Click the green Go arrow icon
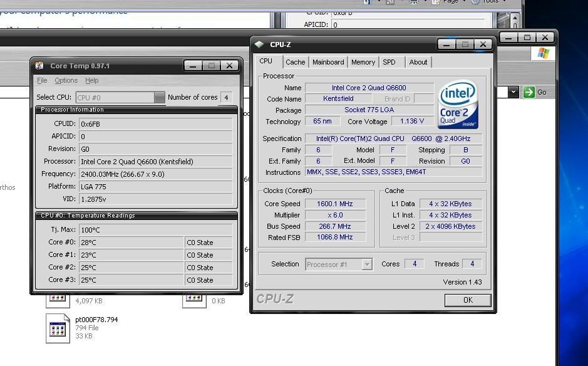Image resolution: width=588 pixels, height=366 pixels. [x=529, y=92]
